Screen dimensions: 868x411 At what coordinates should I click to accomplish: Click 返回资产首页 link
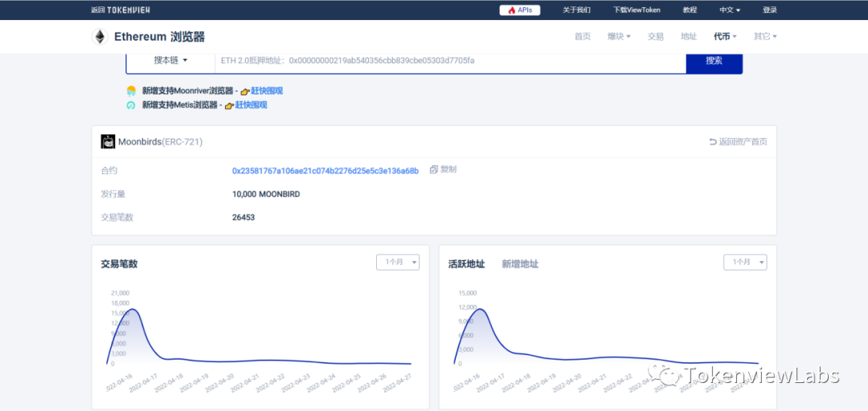point(743,141)
